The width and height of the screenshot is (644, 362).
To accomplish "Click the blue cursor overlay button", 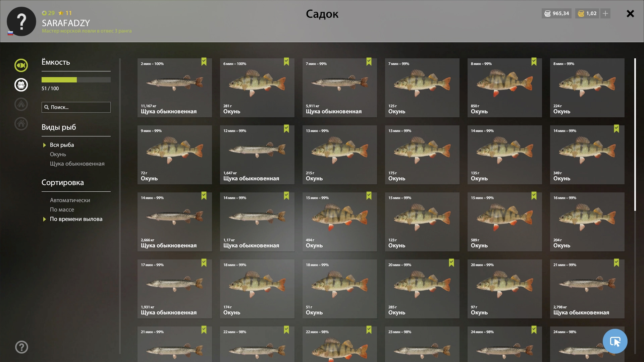I will [615, 341].
